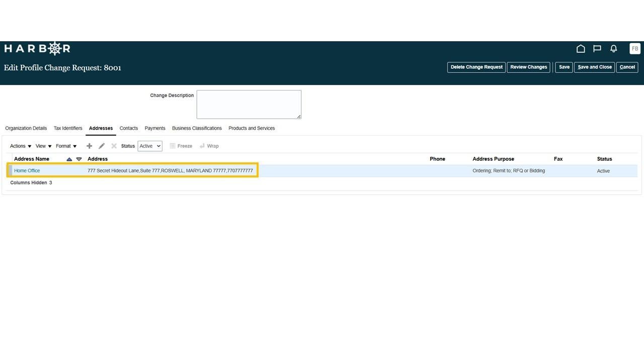
Task: Add a new address with plus icon
Action: (x=89, y=146)
